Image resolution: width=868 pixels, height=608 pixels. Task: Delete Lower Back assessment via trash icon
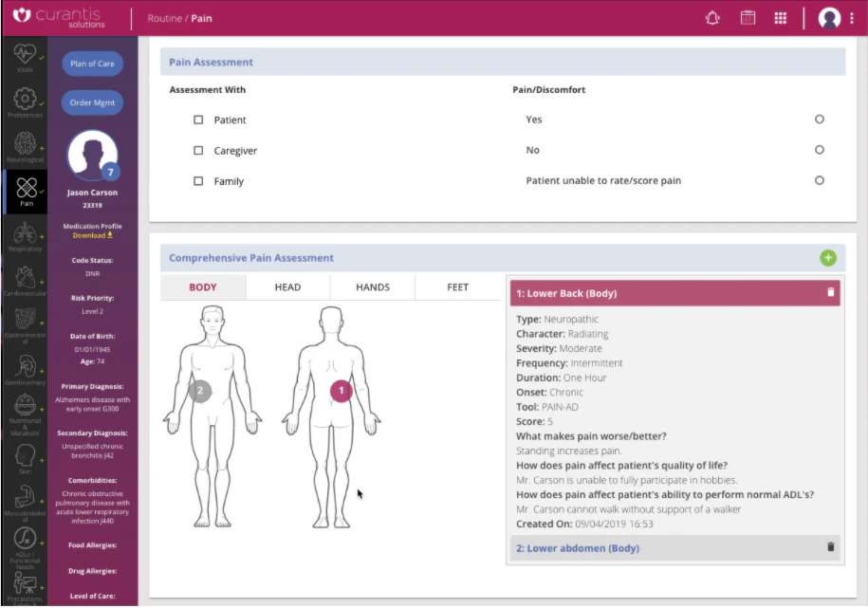click(831, 293)
